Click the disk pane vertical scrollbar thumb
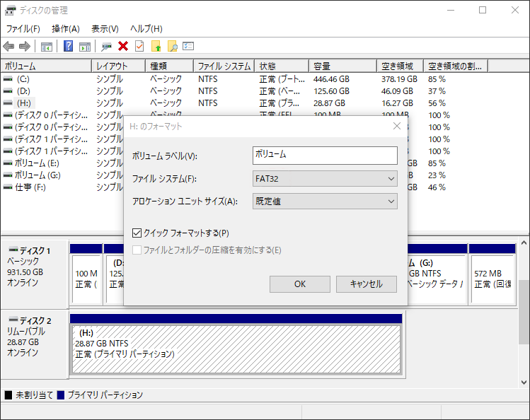The image size is (530, 420). (x=524, y=312)
